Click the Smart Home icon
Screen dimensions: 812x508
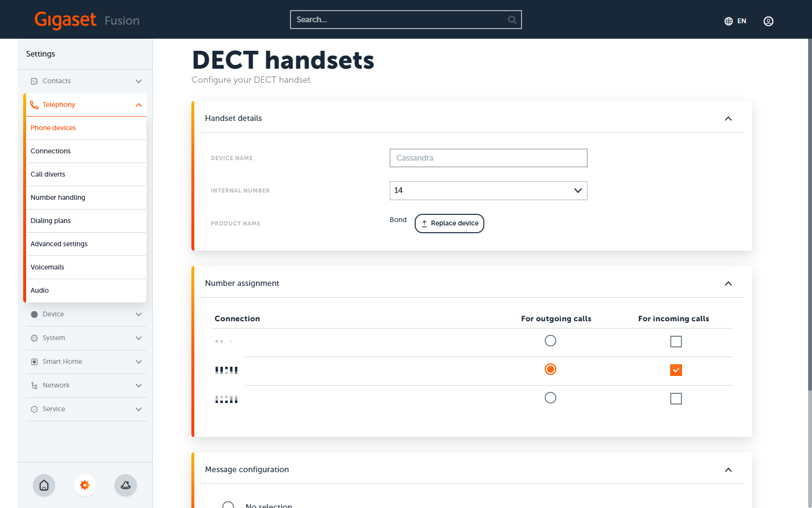pyautogui.click(x=34, y=362)
